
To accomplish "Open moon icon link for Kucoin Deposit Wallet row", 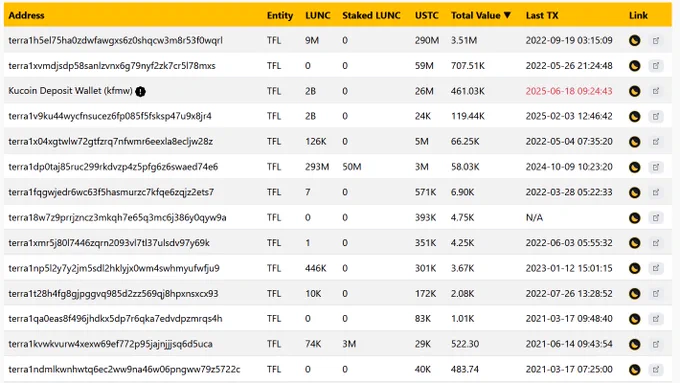I will tap(634, 91).
